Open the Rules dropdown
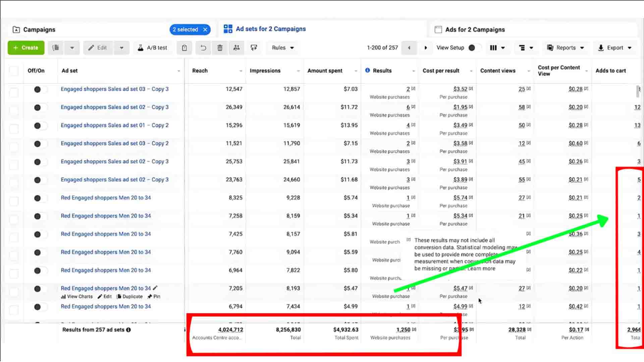Image resolution: width=644 pixels, height=362 pixels. [282, 48]
